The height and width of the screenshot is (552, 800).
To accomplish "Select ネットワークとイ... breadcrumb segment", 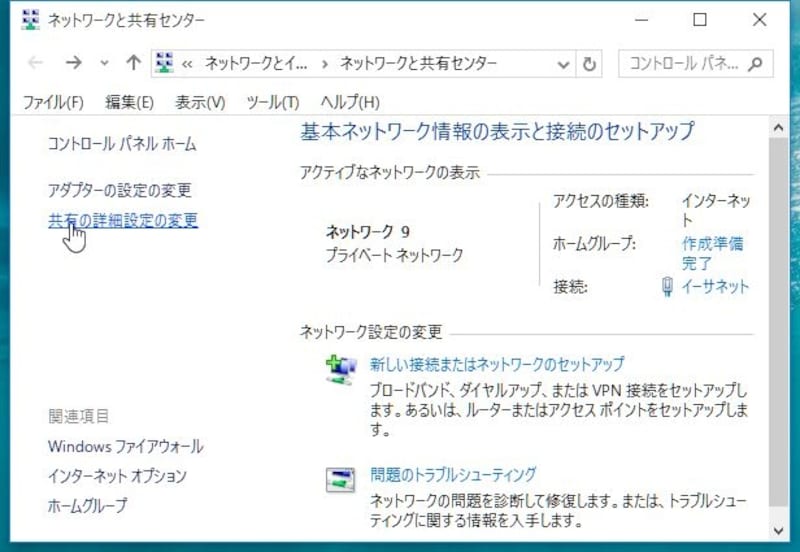I will click(x=256, y=63).
